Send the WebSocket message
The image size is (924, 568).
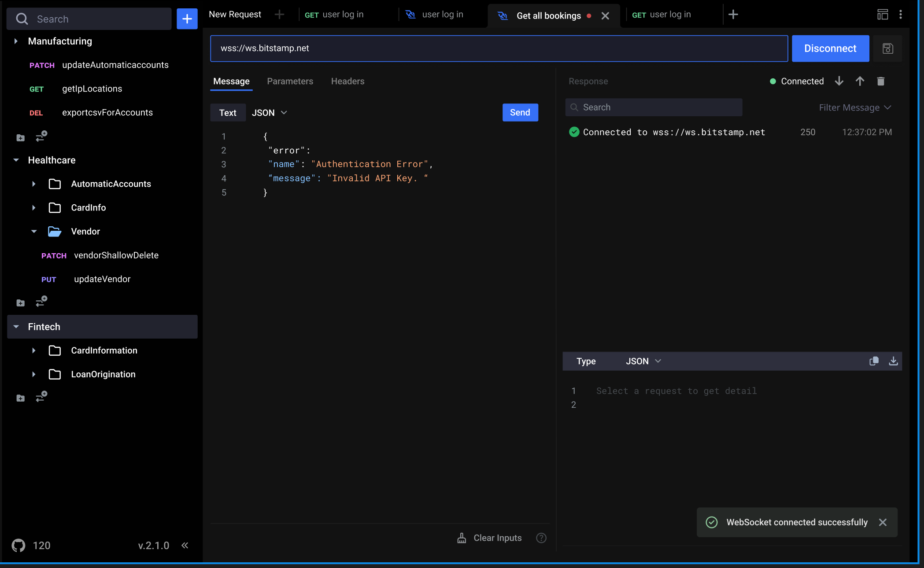click(x=520, y=113)
